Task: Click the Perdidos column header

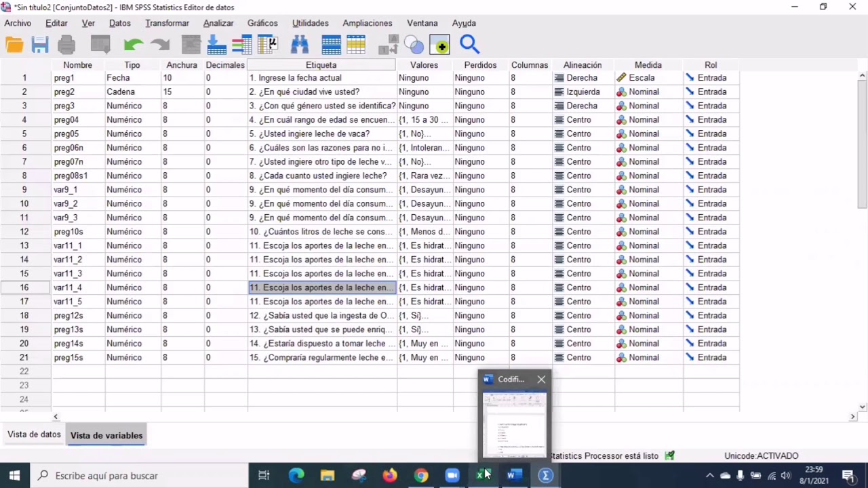Action: [481, 65]
